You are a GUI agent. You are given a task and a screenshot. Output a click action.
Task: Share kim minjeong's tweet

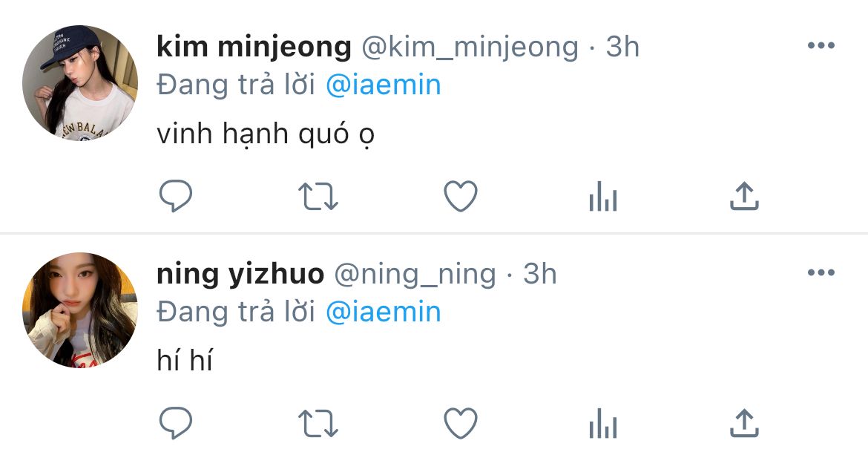744,196
